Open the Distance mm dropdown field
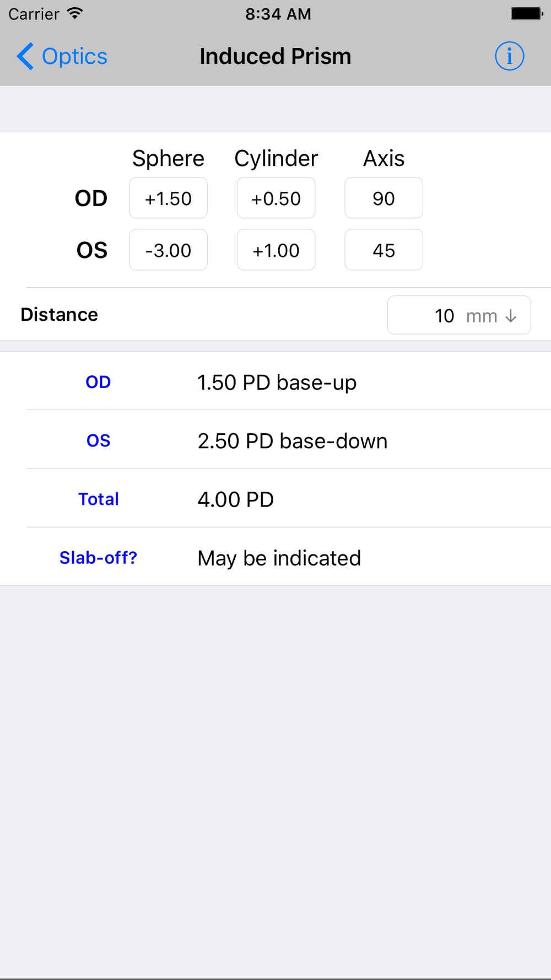Image resolution: width=551 pixels, height=980 pixels. pyautogui.click(x=459, y=315)
